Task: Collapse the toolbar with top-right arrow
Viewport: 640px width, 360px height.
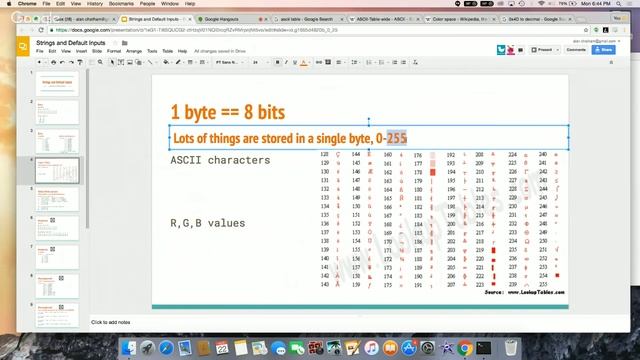Action: pyautogui.click(x=611, y=62)
